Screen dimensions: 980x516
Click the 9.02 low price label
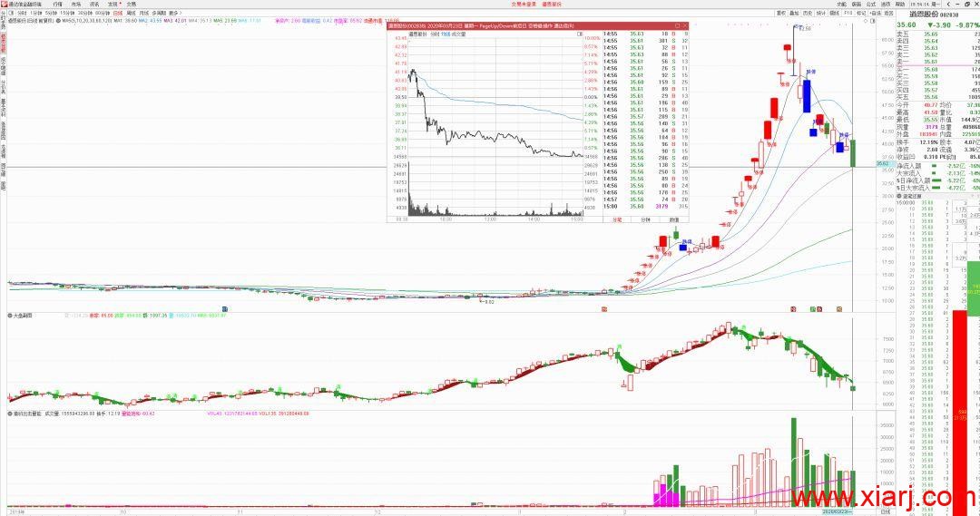coord(489,302)
